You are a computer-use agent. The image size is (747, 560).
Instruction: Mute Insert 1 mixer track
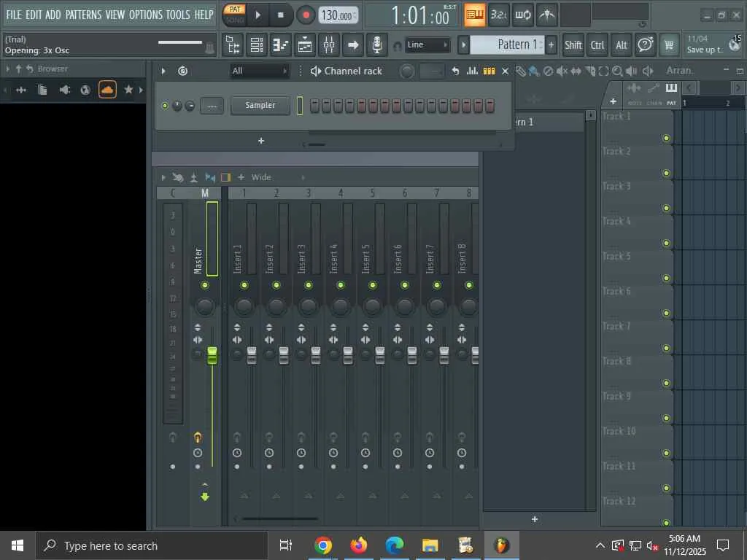pos(244,285)
